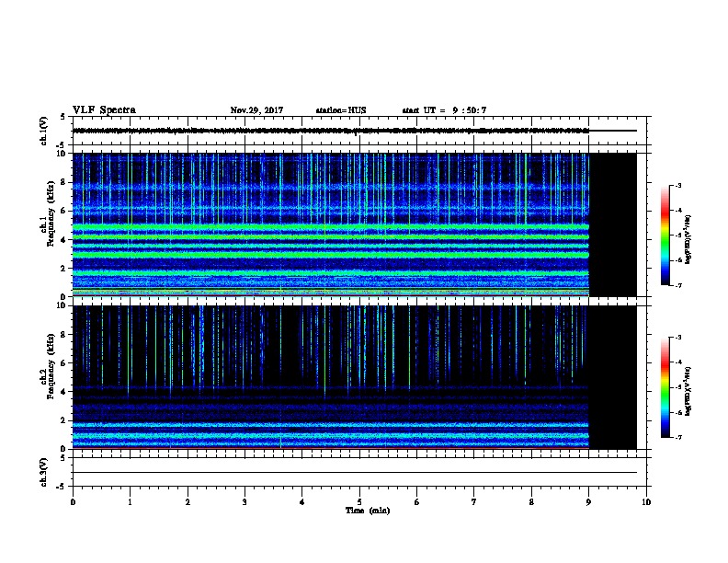
Task: Click the ch.1 frequency axis "4" tick label
Action: (64, 240)
